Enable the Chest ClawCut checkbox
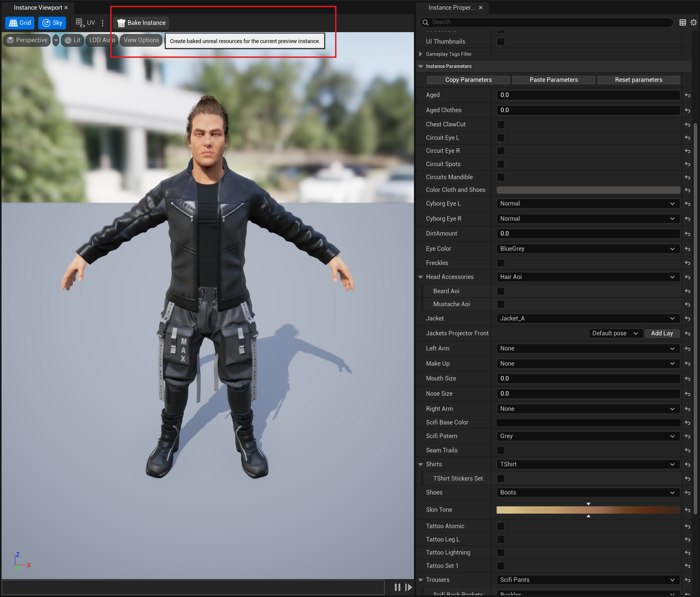Screen dimensions: 700x597 pyautogui.click(x=501, y=124)
